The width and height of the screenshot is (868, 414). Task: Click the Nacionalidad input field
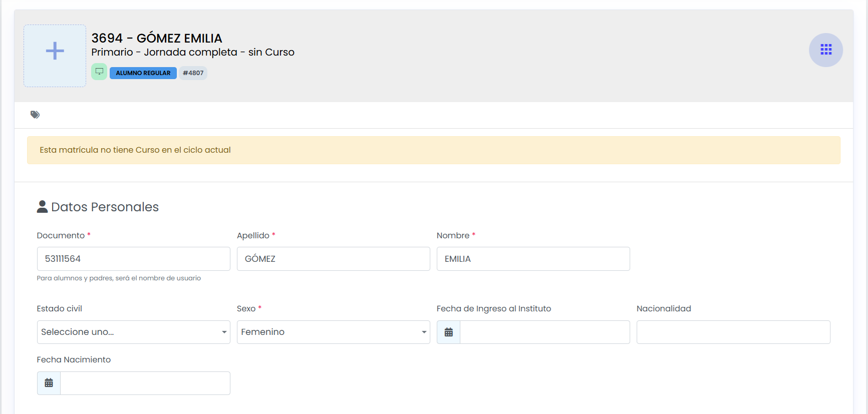733,332
